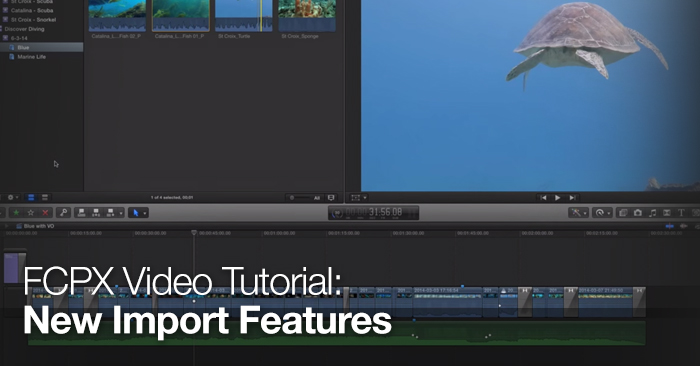Open the Titles browser T icon
700x366 pixels.
coord(681,213)
